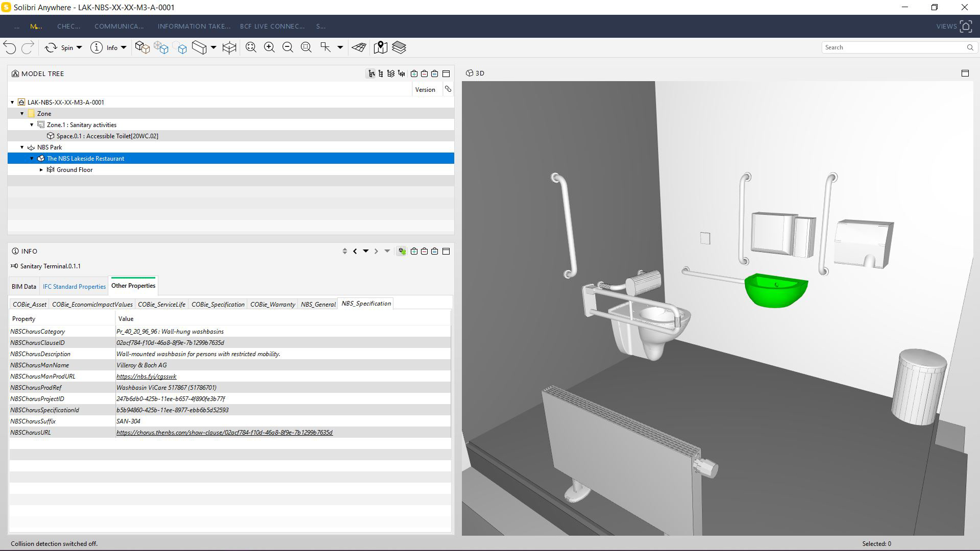
Task: Click the zoom to selection icon
Action: point(306,47)
